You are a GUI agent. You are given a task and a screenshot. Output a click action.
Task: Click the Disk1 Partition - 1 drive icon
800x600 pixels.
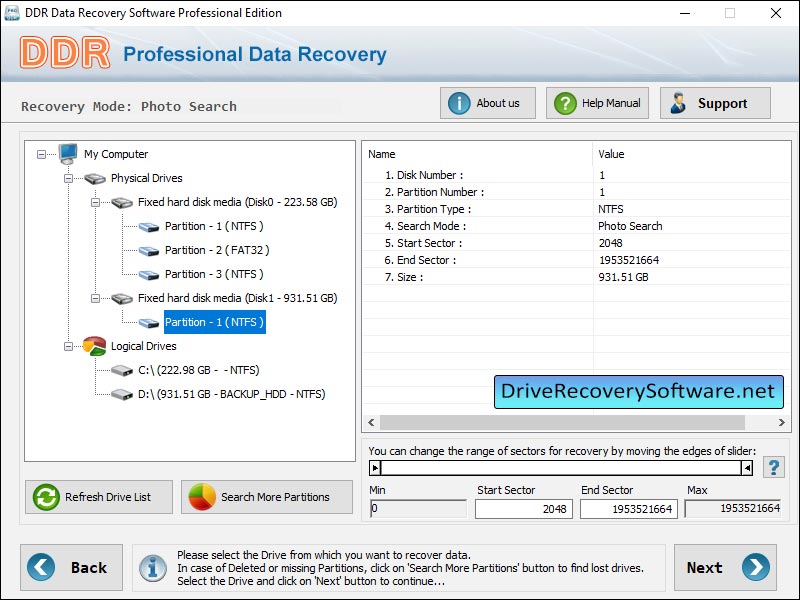(x=149, y=322)
